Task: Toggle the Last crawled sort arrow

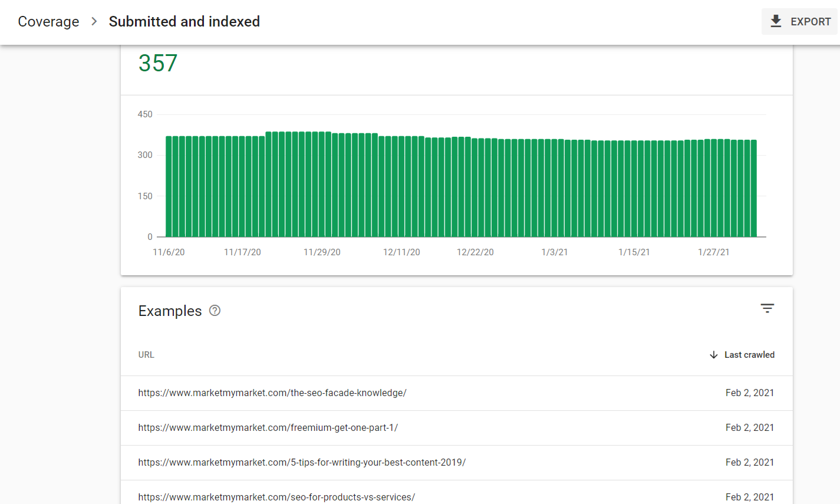Action: coord(713,355)
